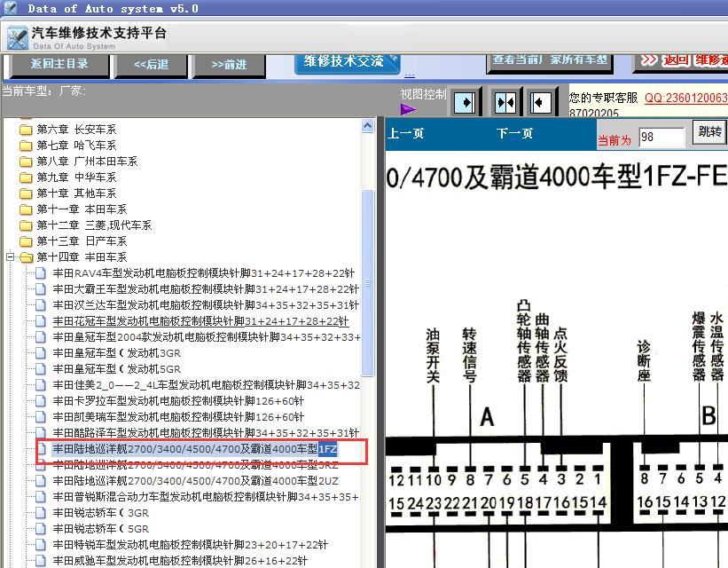Open the 陆地巡洋舰 霸道4000车型 2UZ document

[195, 481]
